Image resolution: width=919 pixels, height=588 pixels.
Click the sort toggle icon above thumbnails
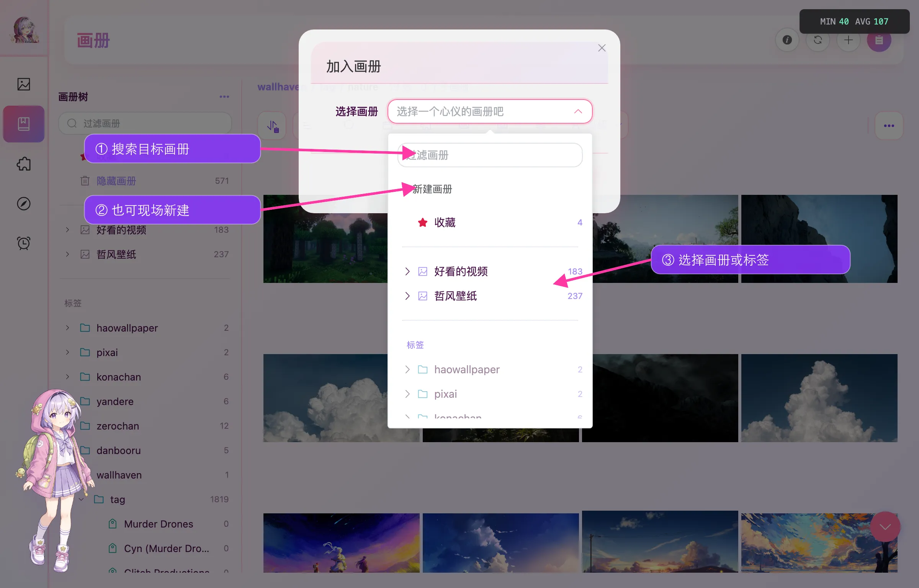[x=272, y=126]
